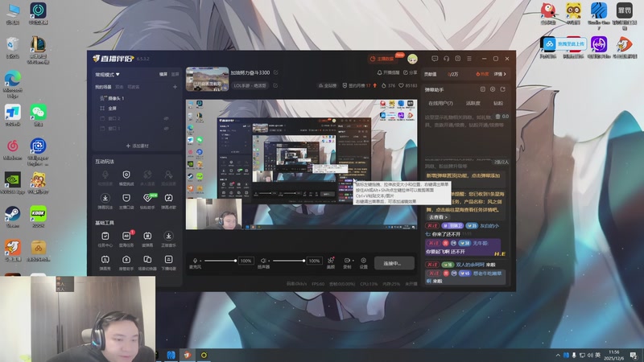This screenshot has height=362, width=644.
Task: Open 下播提醒 end-stream reminder
Action: coord(168,262)
